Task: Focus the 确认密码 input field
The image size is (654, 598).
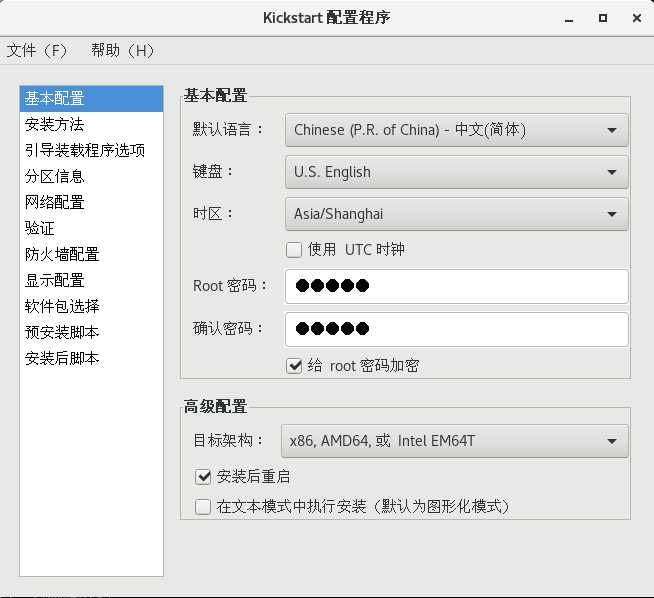Action: [x=457, y=329]
